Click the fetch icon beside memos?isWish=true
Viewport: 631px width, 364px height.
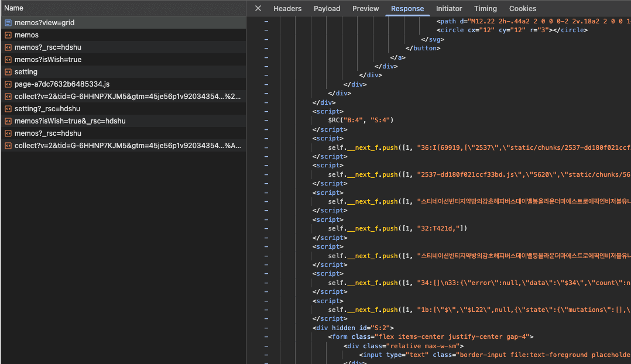tap(7, 59)
